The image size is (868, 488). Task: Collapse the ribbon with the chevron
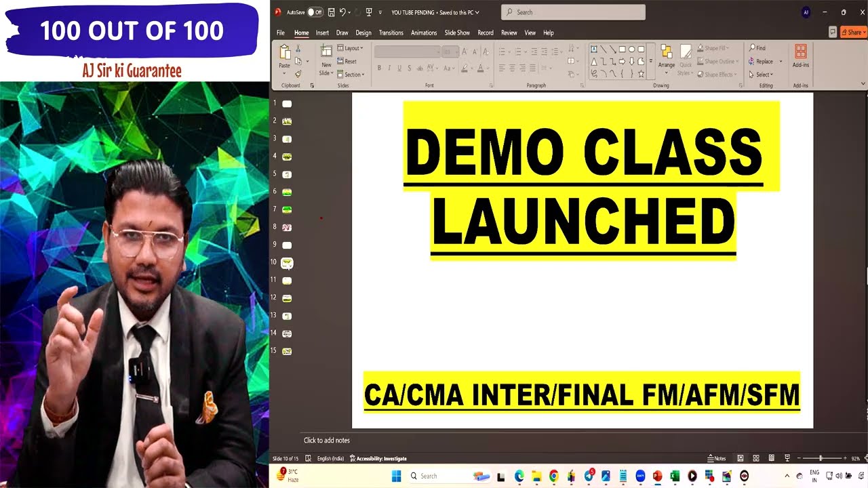point(863,83)
